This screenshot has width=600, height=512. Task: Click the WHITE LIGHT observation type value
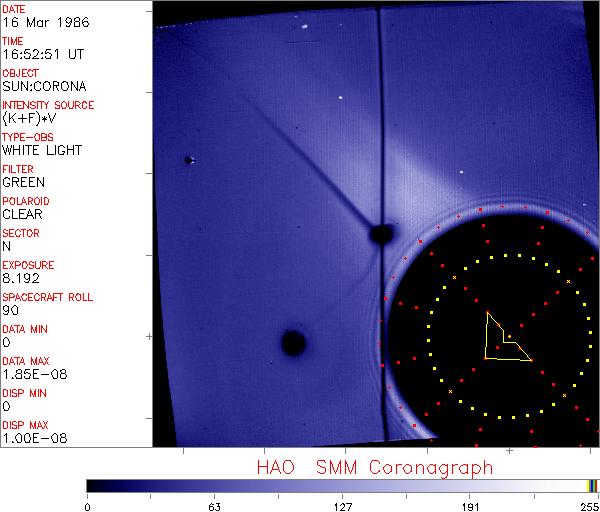tap(42, 150)
